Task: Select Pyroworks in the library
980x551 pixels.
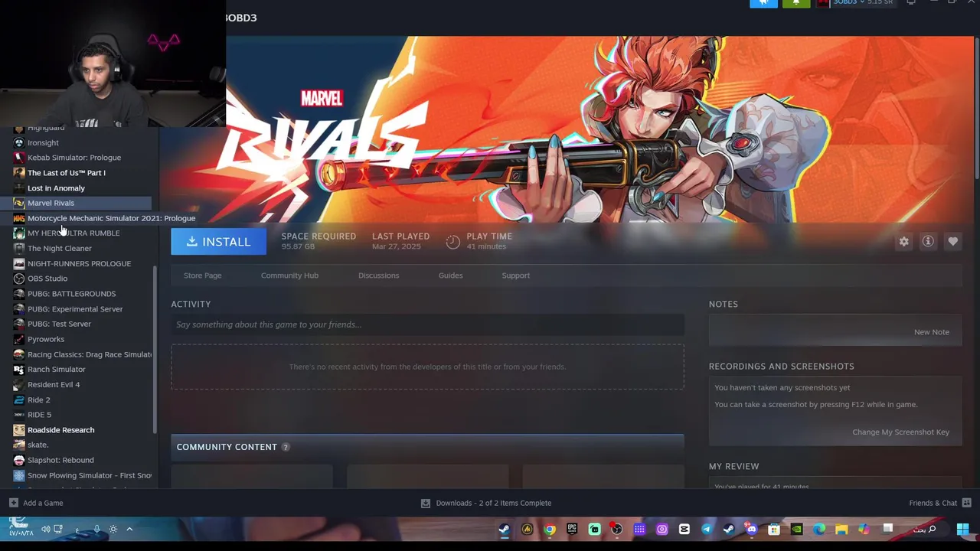Action: point(46,339)
